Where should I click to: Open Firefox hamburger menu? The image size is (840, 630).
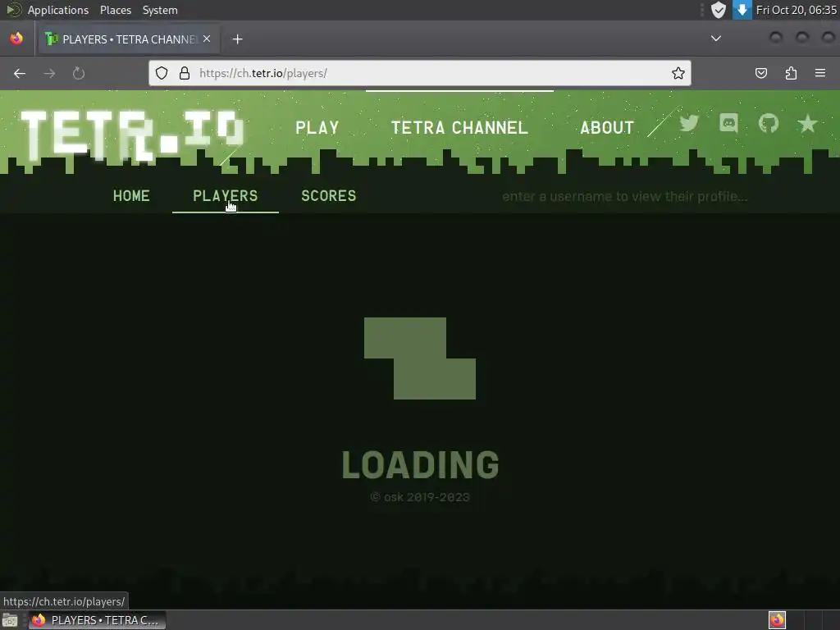(x=820, y=73)
